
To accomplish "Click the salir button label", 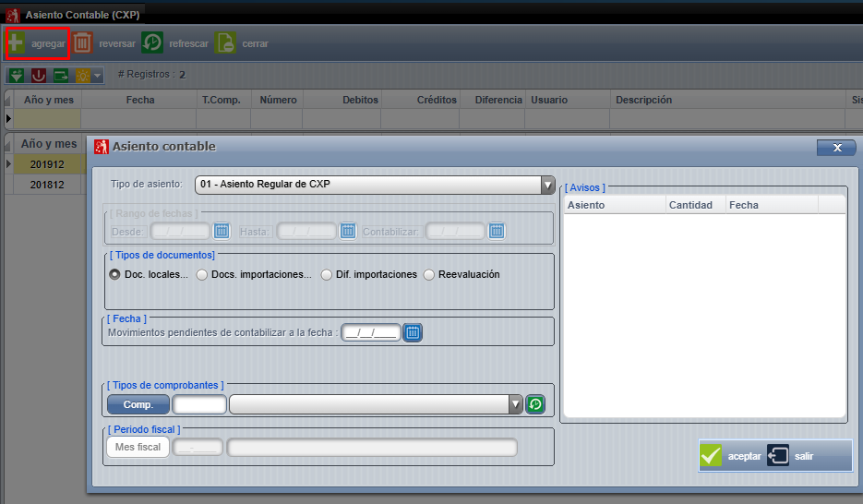I will (x=804, y=456).
